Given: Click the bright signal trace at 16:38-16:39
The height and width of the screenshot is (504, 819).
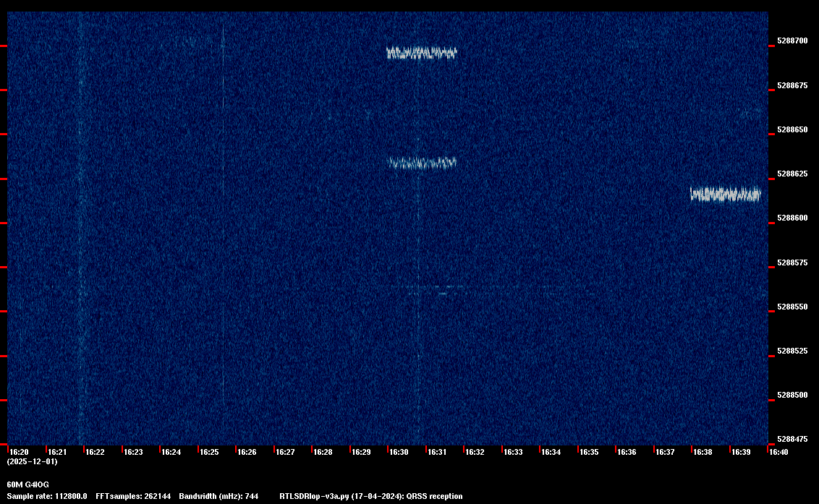Looking at the screenshot, I should (x=726, y=195).
